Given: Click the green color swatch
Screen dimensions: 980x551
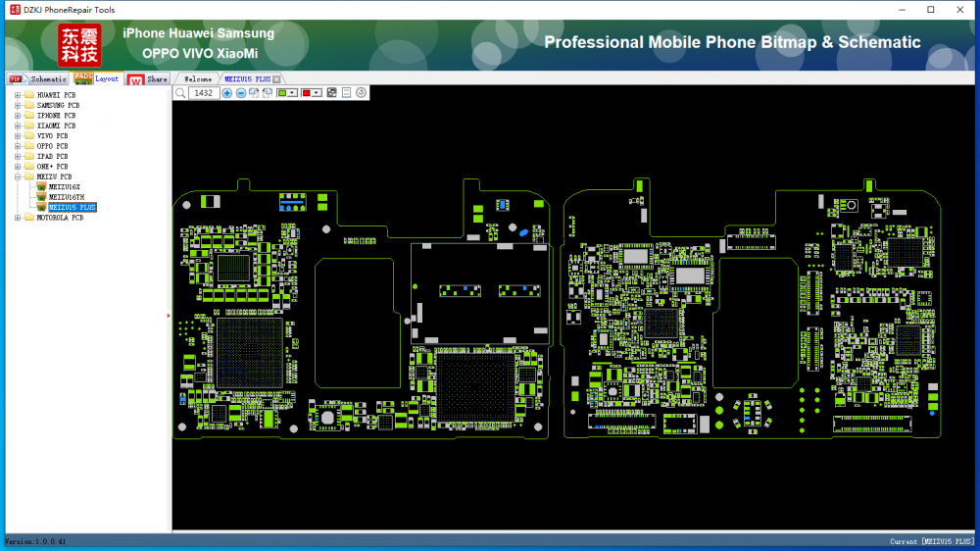Looking at the screenshot, I should (282, 93).
